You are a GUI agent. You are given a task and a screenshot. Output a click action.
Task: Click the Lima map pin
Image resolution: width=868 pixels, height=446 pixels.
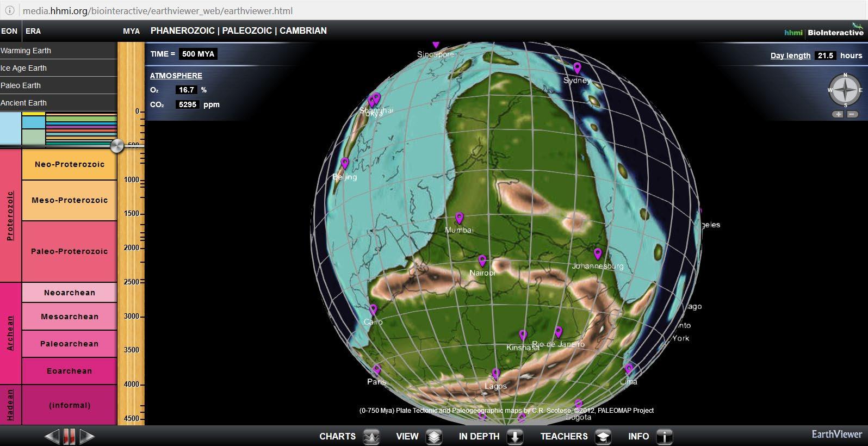[629, 370]
